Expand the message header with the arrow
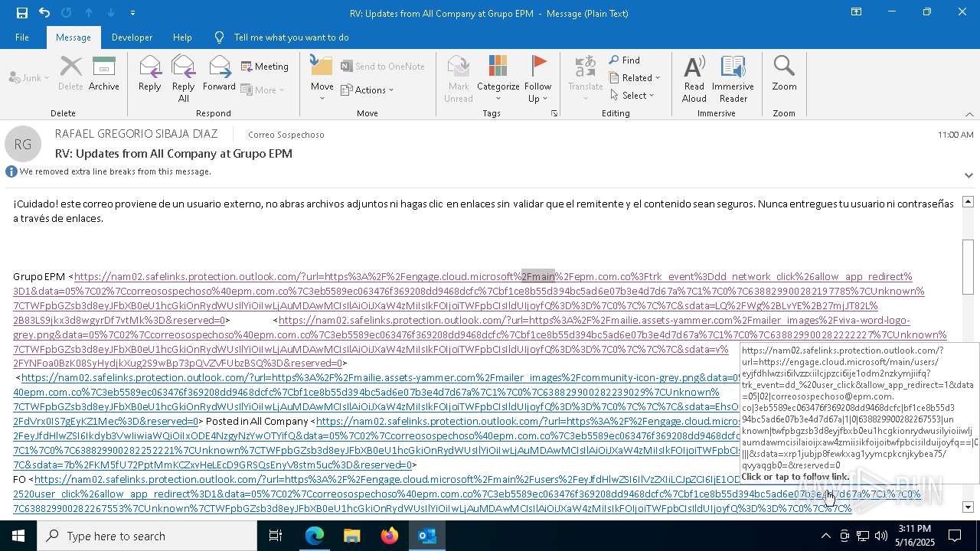 (969, 175)
